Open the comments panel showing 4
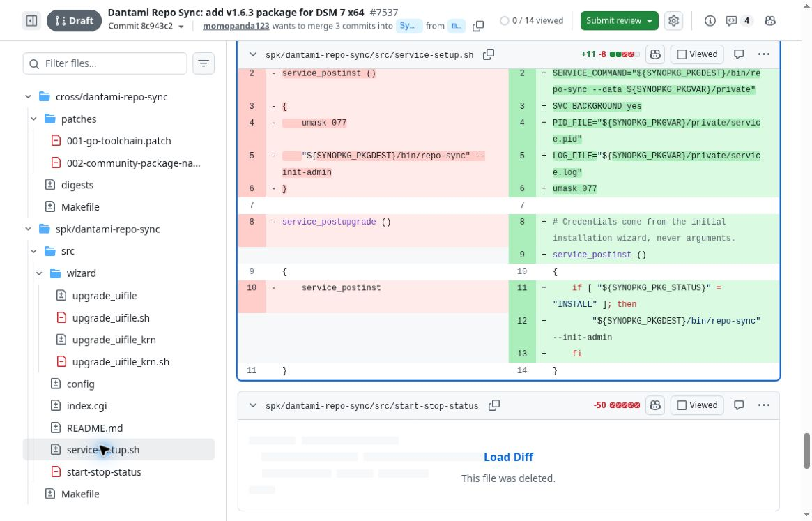This screenshot has width=812, height=521. (738, 21)
